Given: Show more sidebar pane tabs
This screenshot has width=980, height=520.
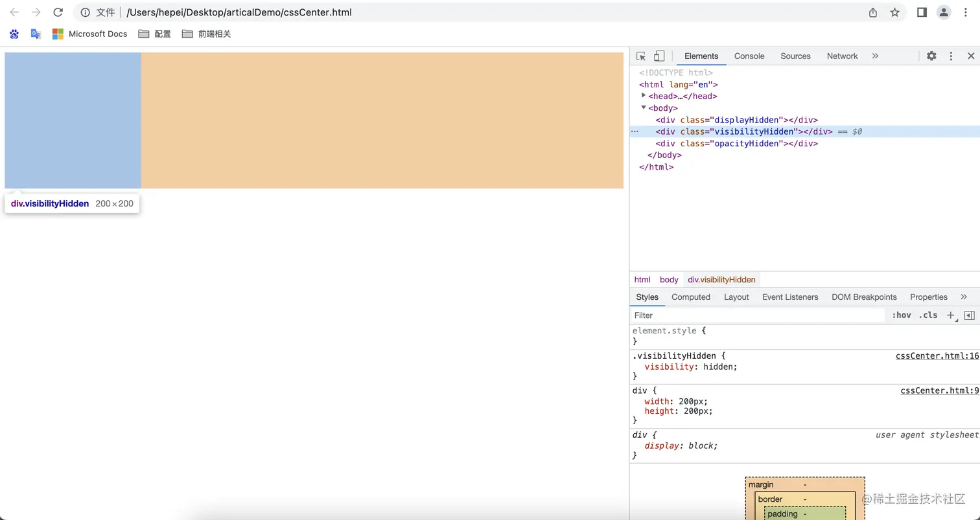Looking at the screenshot, I should pyautogui.click(x=964, y=297).
